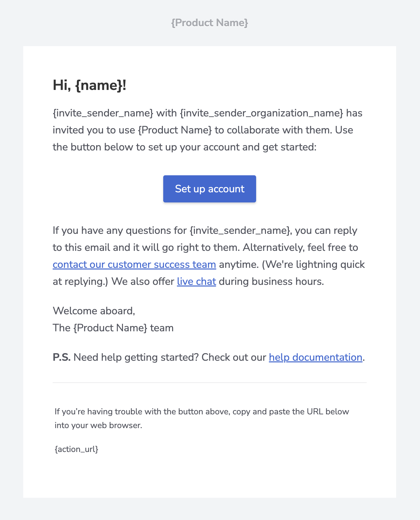Click the underlined help documentation text
The height and width of the screenshot is (520, 420).
pyautogui.click(x=315, y=357)
